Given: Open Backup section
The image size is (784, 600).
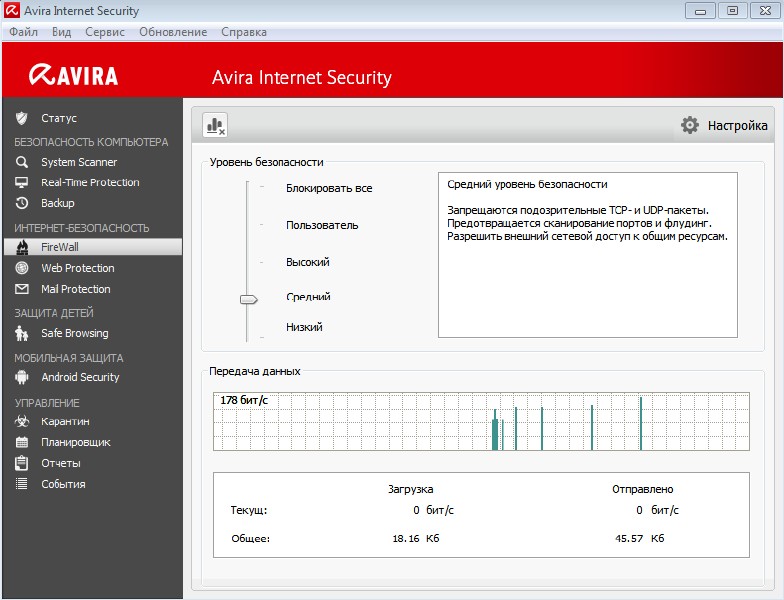Looking at the screenshot, I should [x=58, y=203].
